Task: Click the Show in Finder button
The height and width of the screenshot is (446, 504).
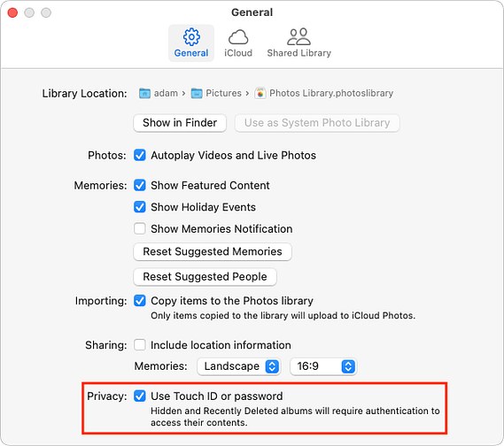Action: [x=180, y=123]
